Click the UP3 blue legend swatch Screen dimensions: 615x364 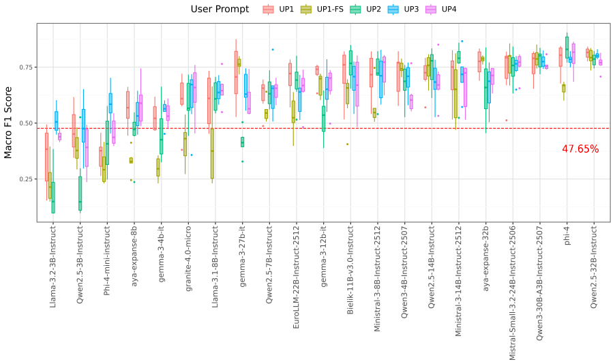click(393, 10)
